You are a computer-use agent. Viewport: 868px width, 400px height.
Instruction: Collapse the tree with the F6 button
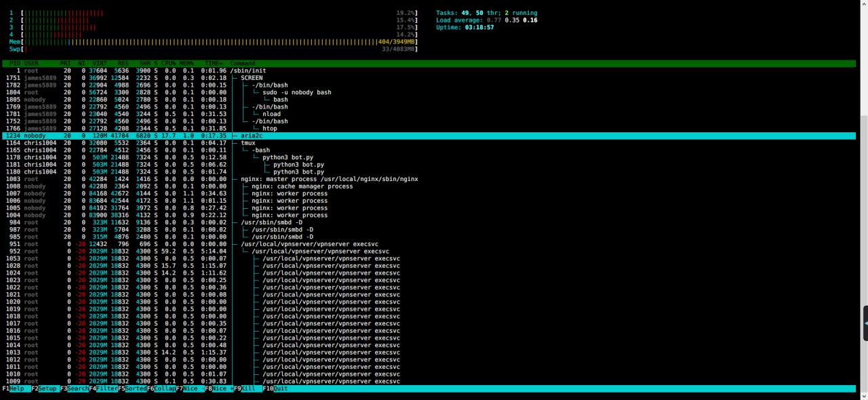click(163, 388)
